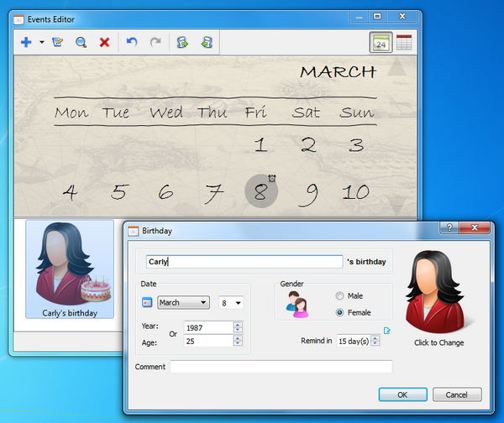Decrease the Age value with down arrow
Image resolution: width=504 pixels, height=423 pixels.
[x=238, y=343]
